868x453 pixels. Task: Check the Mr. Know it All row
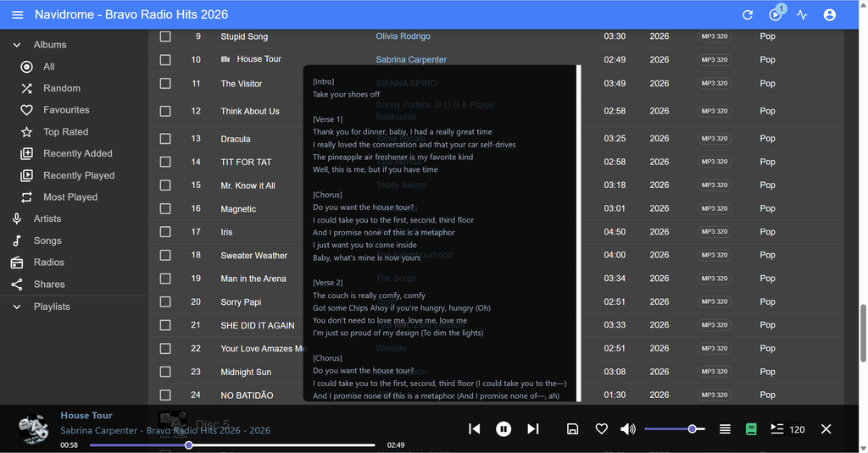pyautogui.click(x=165, y=185)
